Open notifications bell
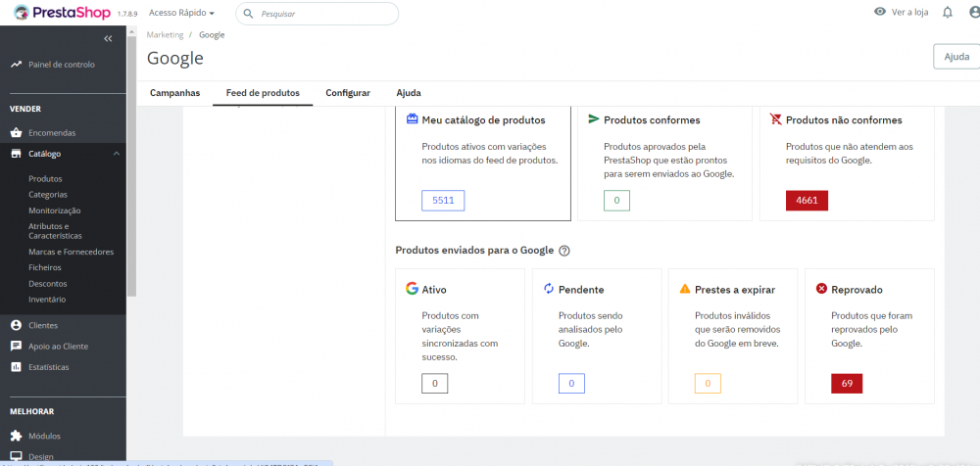Screen dimensions: 980x466 948,12
